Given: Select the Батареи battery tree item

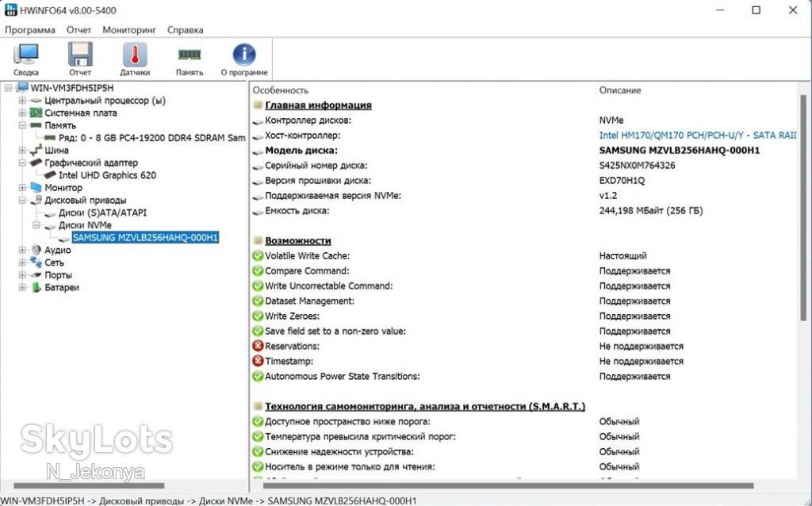Looking at the screenshot, I should click(x=62, y=287).
